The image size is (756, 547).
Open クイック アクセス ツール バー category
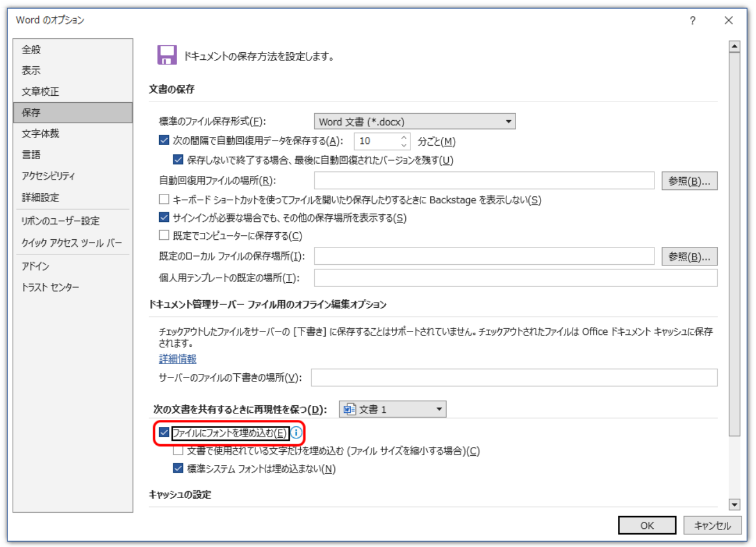(x=73, y=243)
